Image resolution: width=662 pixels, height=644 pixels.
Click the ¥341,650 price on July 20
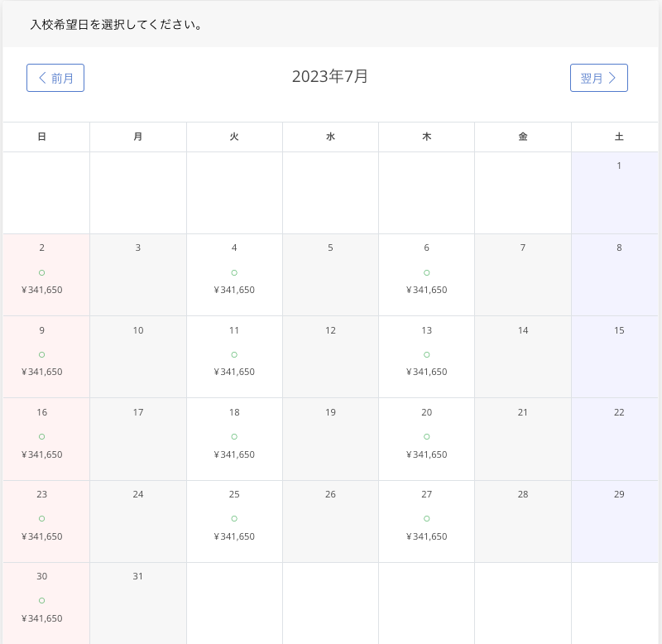(x=426, y=454)
